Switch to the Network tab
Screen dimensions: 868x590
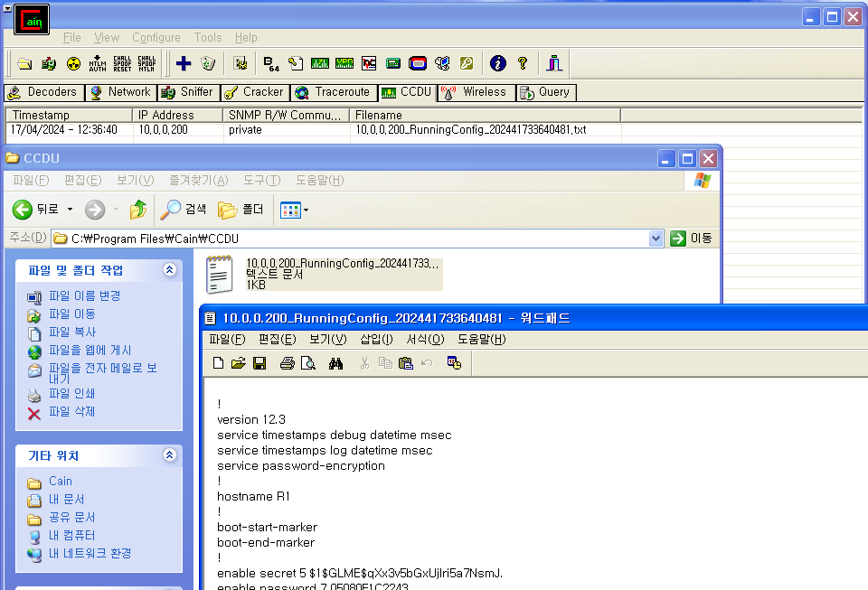tap(120, 92)
